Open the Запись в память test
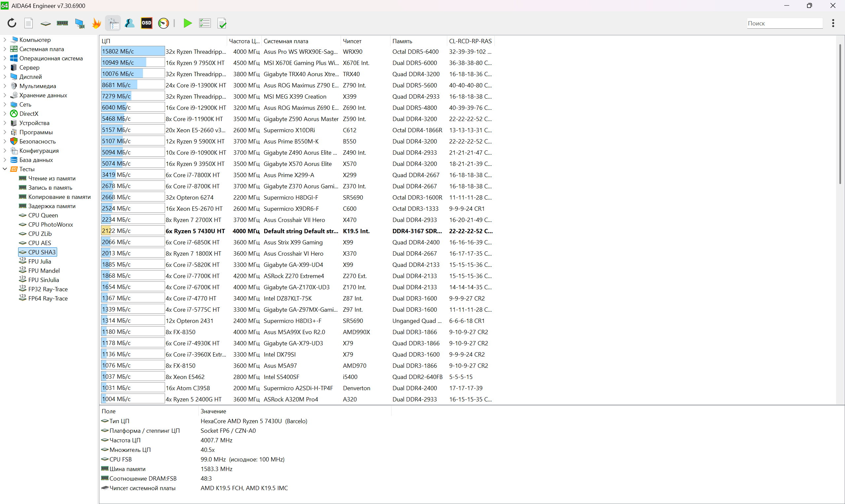Screen dimensions: 845x504 (x=50, y=187)
